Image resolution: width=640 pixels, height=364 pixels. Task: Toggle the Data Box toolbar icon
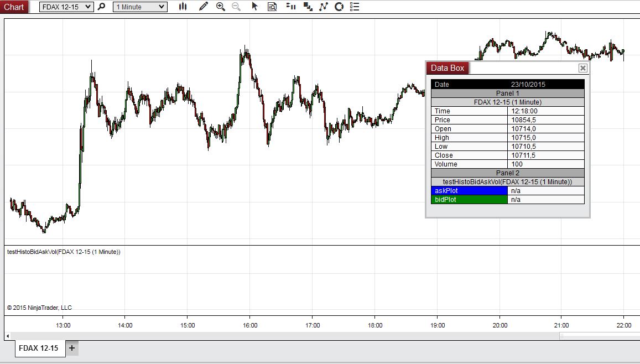tap(272, 7)
